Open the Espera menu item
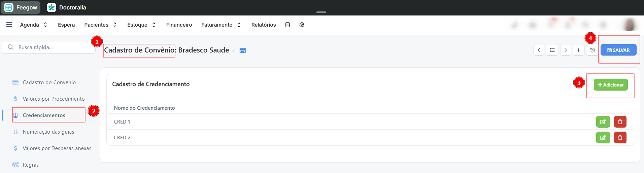644x173 pixels. [66, 25]
